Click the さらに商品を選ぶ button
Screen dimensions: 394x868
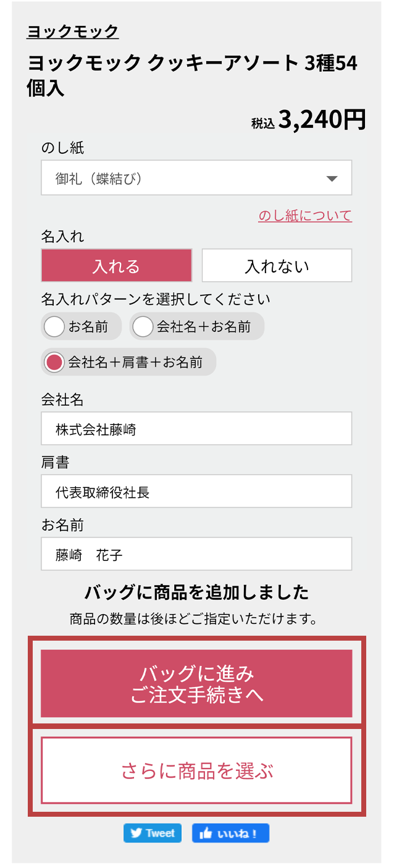tap(196, 770)
